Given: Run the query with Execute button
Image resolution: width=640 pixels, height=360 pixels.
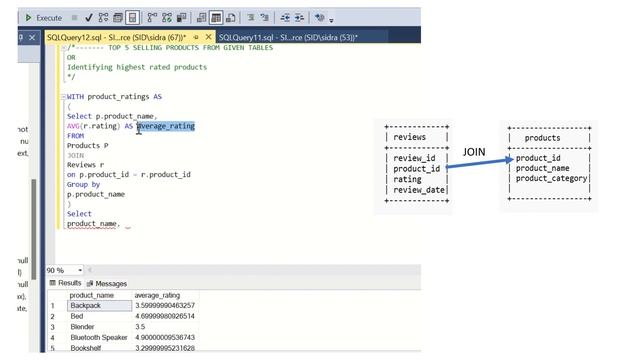Looking at the screenshot, I should pos(43,18).
